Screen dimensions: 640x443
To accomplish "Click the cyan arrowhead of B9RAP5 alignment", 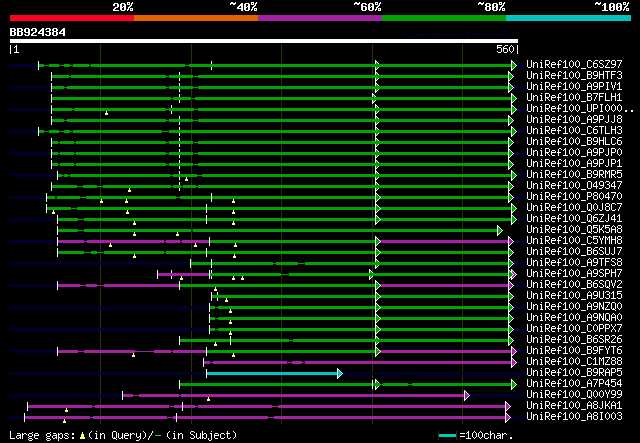I will pos(340,373).
